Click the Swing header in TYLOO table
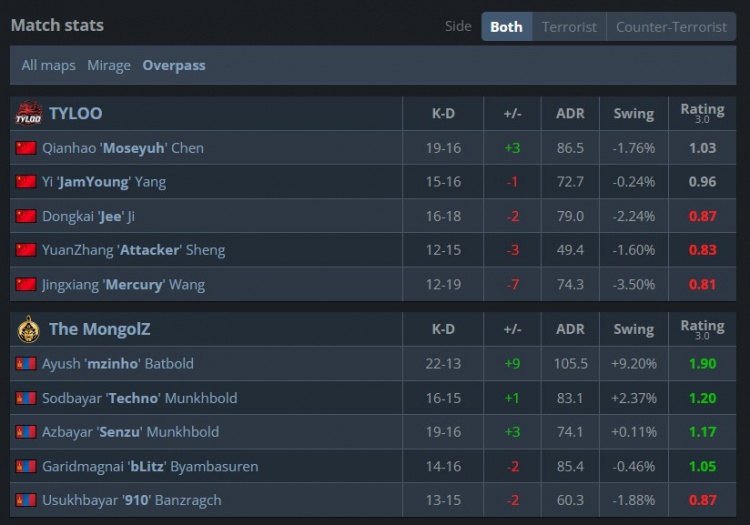Image resolution: width=750 pixels, height=525 pixels. coord(634,114)
